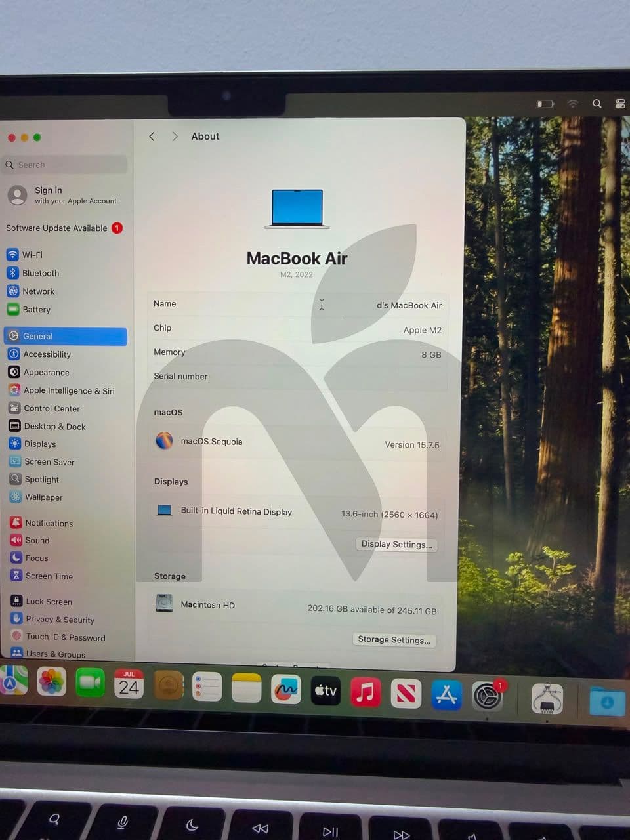This screenshot has width=630, height=840.
Task: Click Storage Settings button
Action: pos(394,639)
